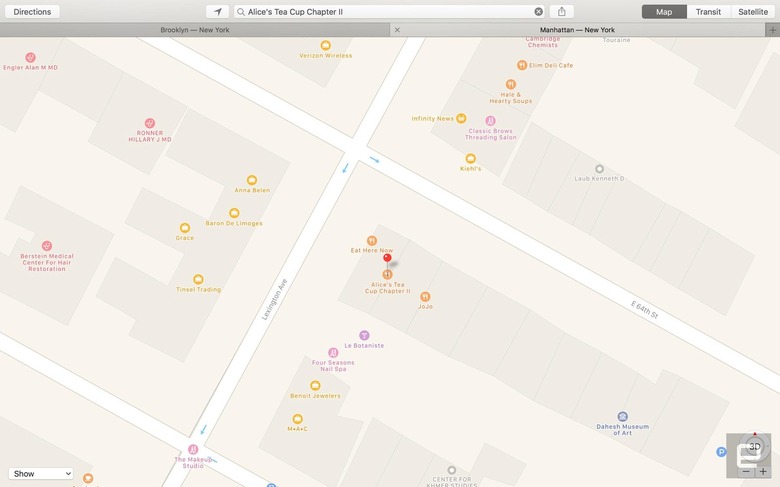Switch to Brooklyn — New York tab
780x487 pixels.
click(195, 30)
